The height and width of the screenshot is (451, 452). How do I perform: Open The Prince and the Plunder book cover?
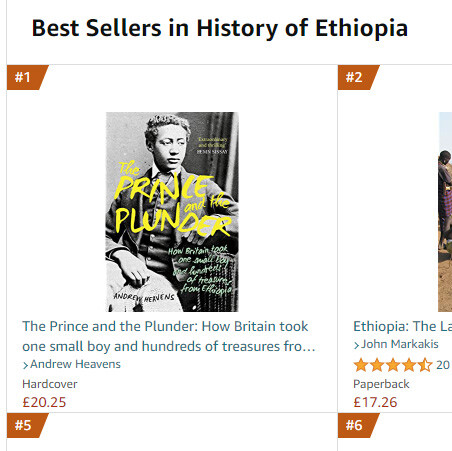pos(172,212)
